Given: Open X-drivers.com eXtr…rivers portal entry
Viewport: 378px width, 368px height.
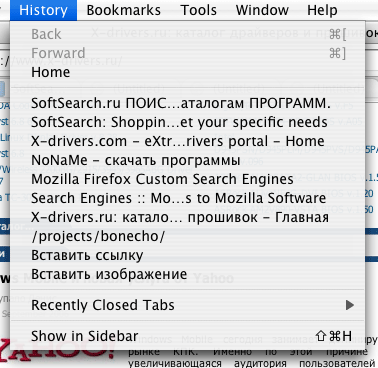Looking at the screenshot, I should coord(188,141).
